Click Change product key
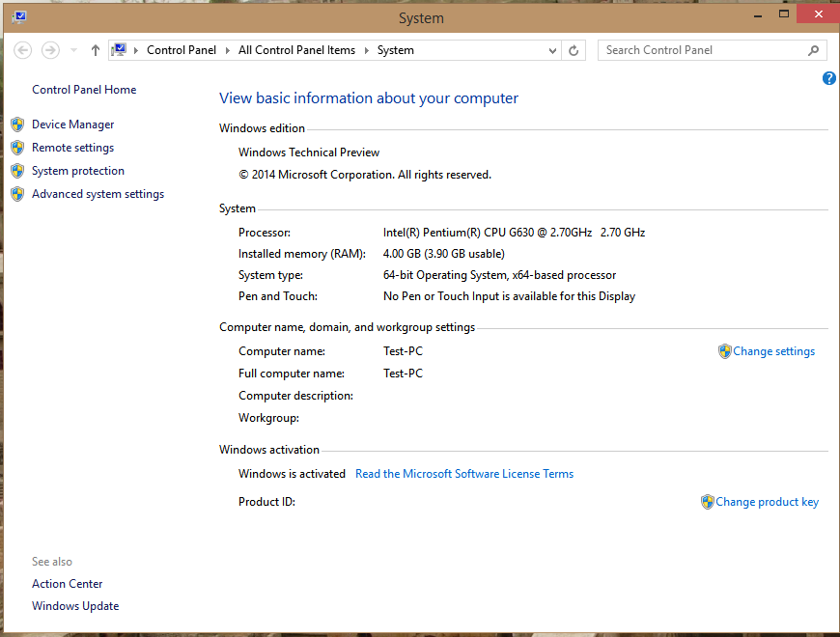 point(768,502)
